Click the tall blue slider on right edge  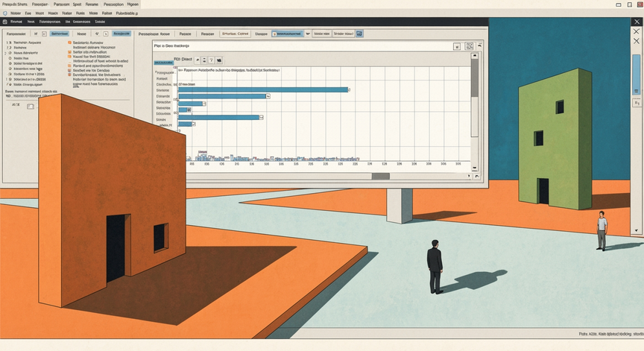tap(637, 75)
